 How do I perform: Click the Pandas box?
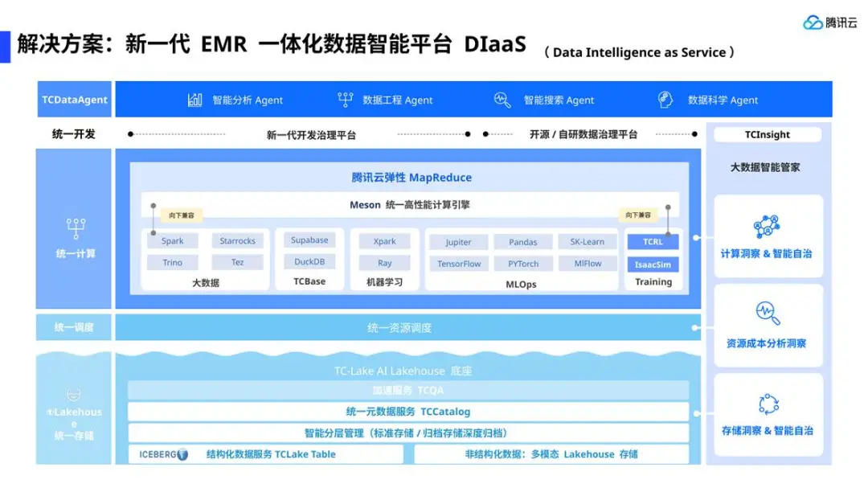523,242
